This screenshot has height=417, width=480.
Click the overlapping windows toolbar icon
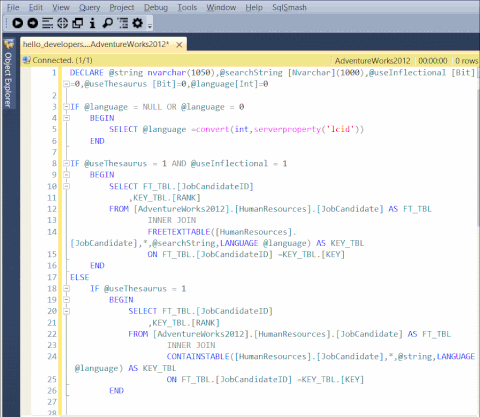(78, 23)
